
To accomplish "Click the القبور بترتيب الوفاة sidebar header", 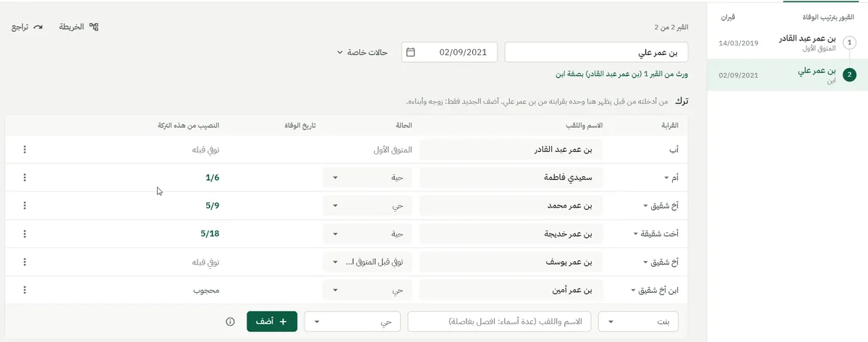I will point(829,17).
